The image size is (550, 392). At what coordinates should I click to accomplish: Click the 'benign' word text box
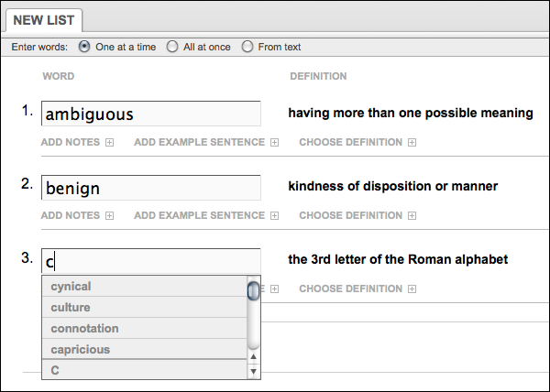(x=150, y=187)
